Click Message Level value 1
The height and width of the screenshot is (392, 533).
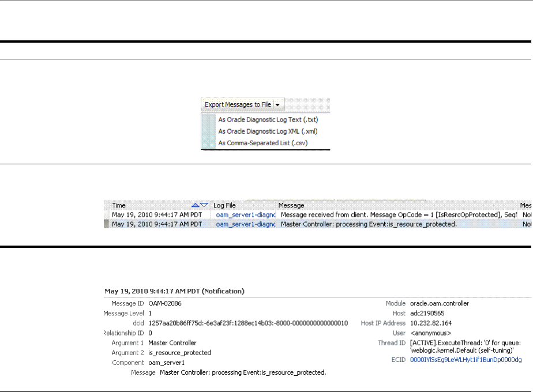click(150, 313)
